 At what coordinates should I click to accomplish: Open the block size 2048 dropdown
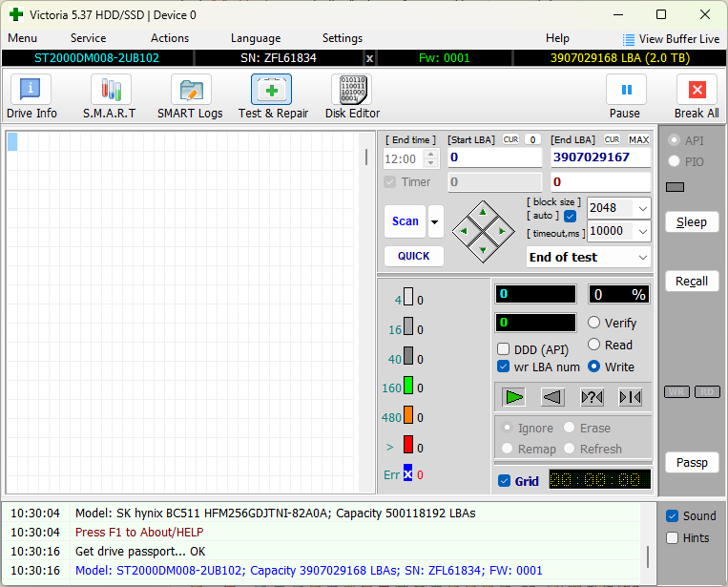click(x=643, y=208)
